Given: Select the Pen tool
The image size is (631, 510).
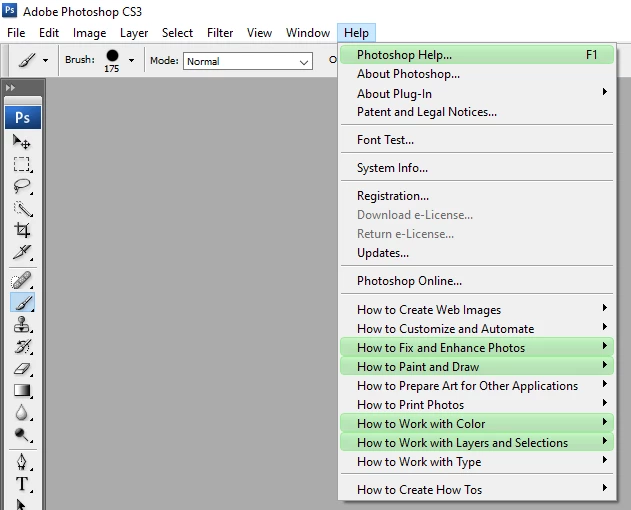Looking at the screenshot, I should [x=22, y=462].
